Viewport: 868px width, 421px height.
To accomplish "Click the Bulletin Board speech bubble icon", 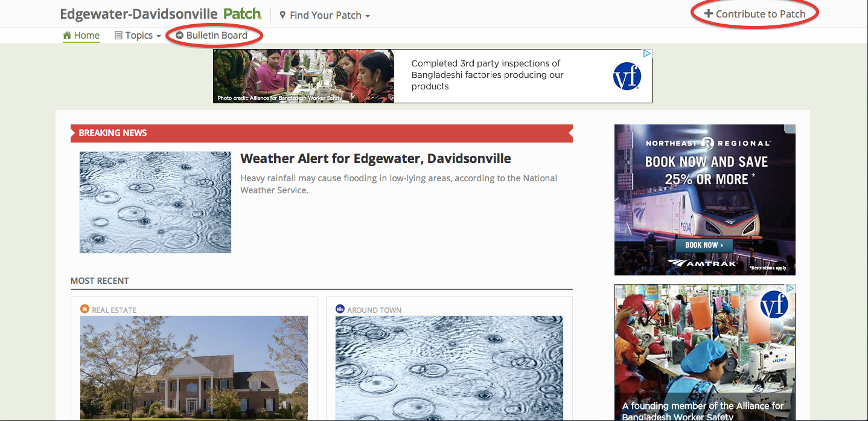I will [x=179, y=36].
